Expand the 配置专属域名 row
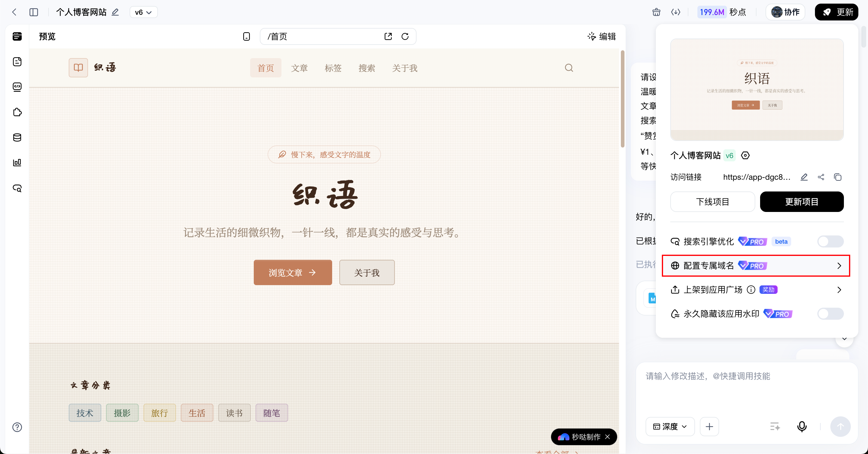The height and width of the screenshot is (454, 868). pos(756,266)
